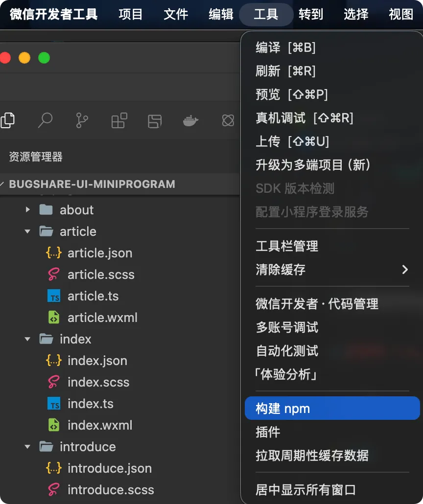Open the Explorer files icon in activity bar

coord(8,120)
